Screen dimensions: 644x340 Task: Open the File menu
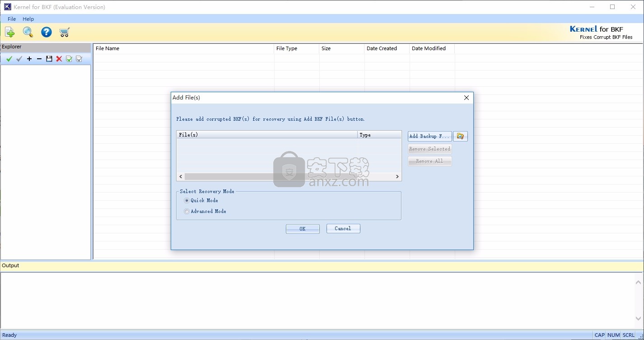click(12, 19)
